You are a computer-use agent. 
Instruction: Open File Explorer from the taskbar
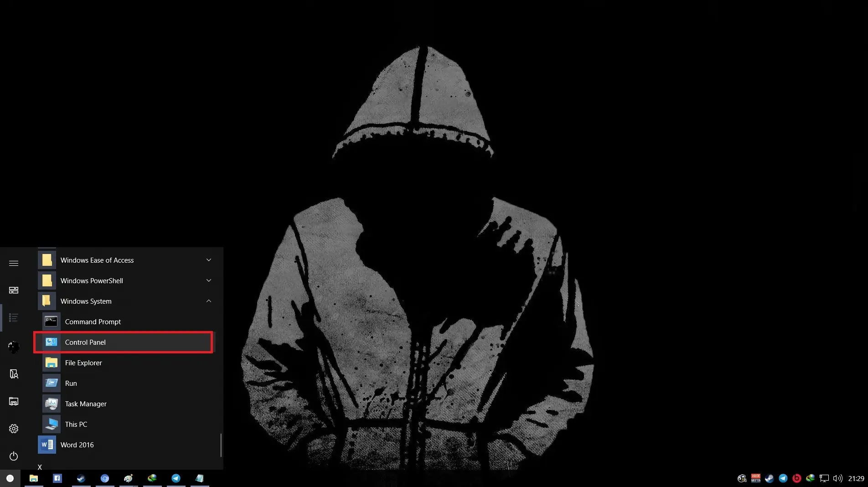pyautogui.click(x=34, y=478)
